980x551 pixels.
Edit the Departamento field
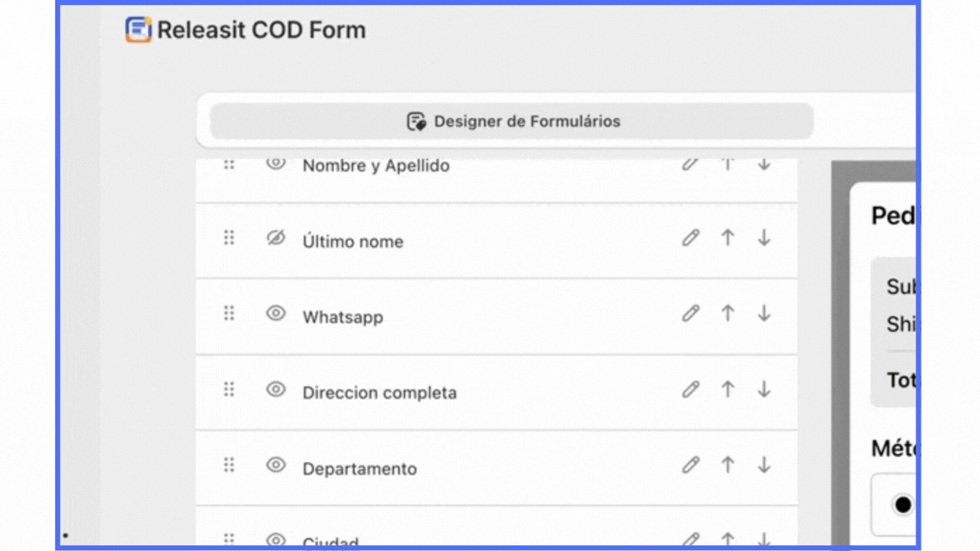click(690, 465)
